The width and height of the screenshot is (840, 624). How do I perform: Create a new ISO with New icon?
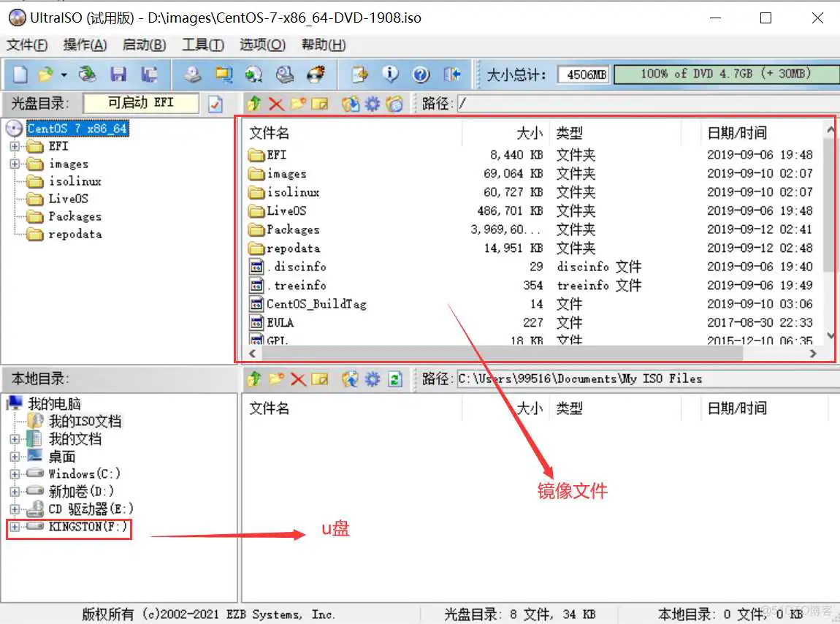20,74
